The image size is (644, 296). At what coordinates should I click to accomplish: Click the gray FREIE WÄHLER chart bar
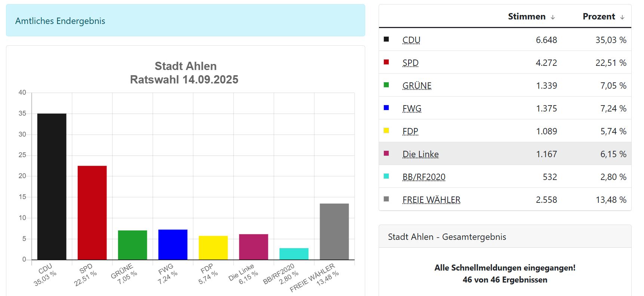(x=334, y=231)
